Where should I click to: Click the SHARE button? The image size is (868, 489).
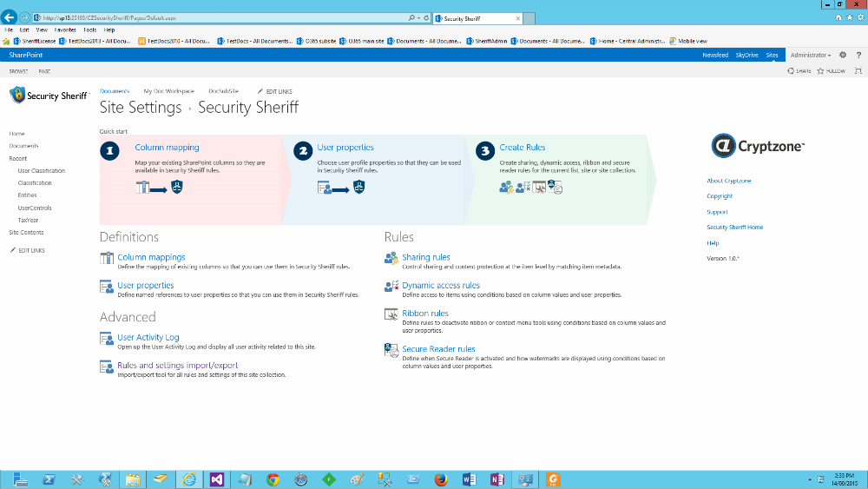(799, 71)
